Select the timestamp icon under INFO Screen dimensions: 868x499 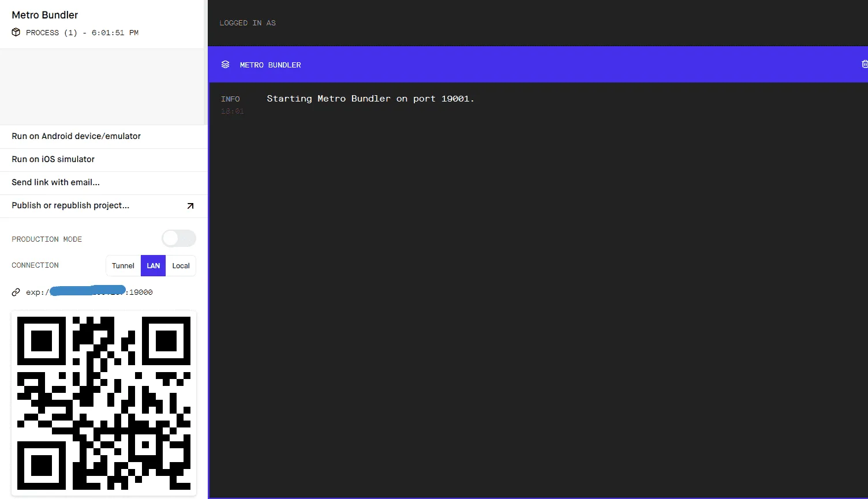[x=232, y=111]
